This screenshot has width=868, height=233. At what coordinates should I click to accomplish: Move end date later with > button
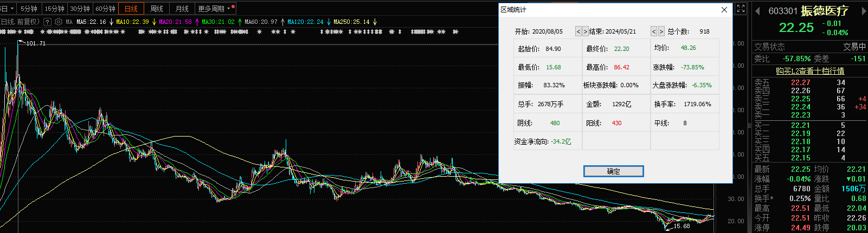tap(661, 31)
